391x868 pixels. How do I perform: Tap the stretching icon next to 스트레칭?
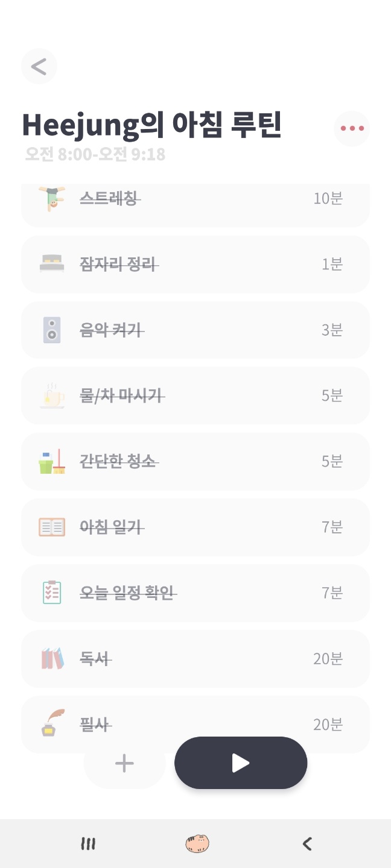pos(52,198)
